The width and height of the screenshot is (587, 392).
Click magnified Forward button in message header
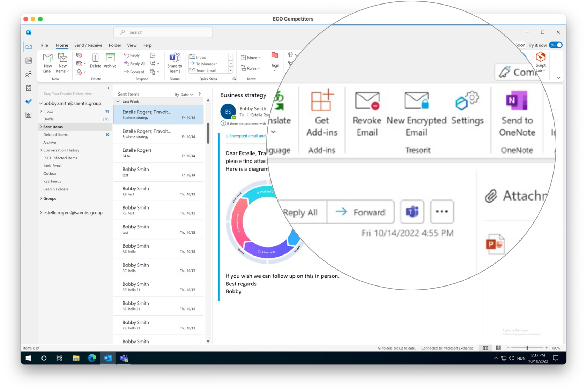click(360, 212)
